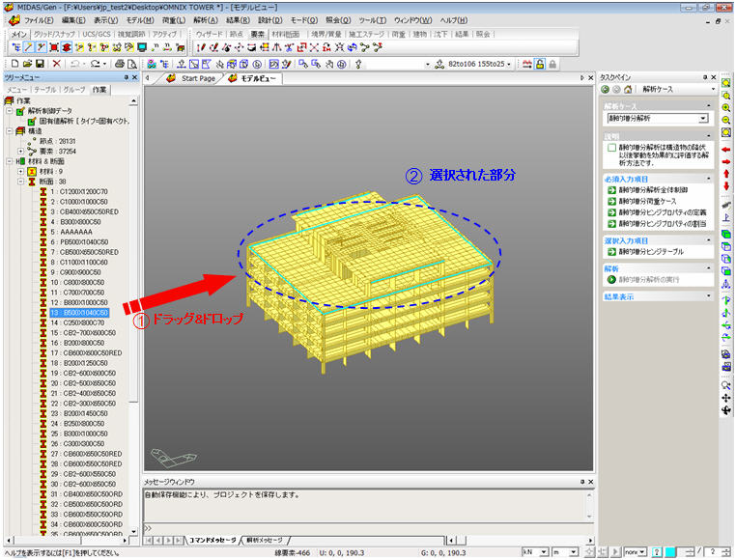Click the red X delete icon
This screenshot has height=560, width=736.
(56, 64)
